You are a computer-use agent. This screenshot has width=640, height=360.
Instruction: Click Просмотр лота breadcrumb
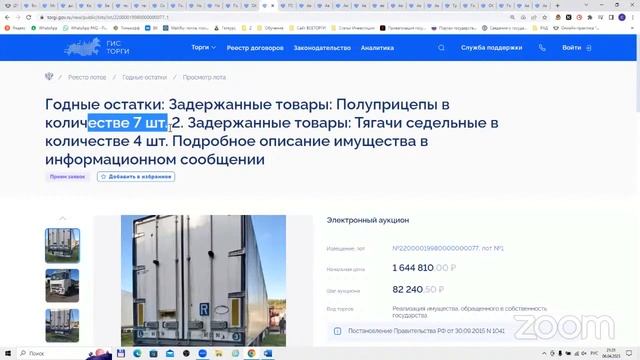tap(204, 77)
